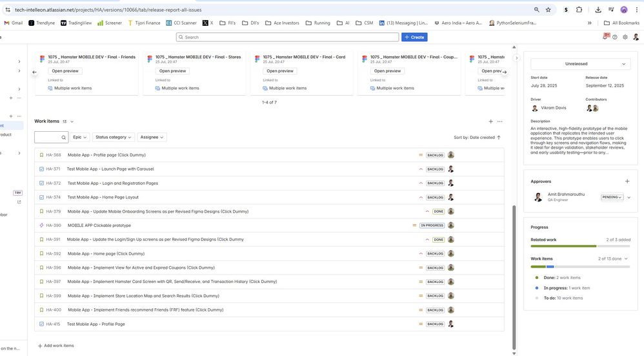Viewport: 644px width, 356px height.
Task: Click the story bookmark icon of HA-379
Action: (x=41, y=211)
